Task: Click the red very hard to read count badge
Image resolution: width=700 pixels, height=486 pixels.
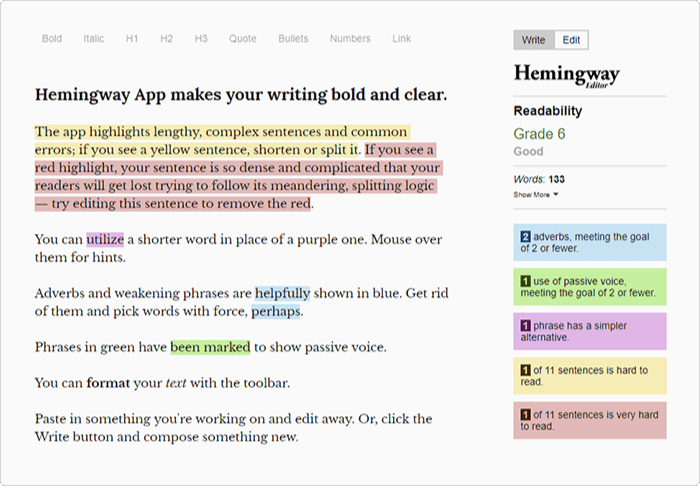Action: point(525,415)
